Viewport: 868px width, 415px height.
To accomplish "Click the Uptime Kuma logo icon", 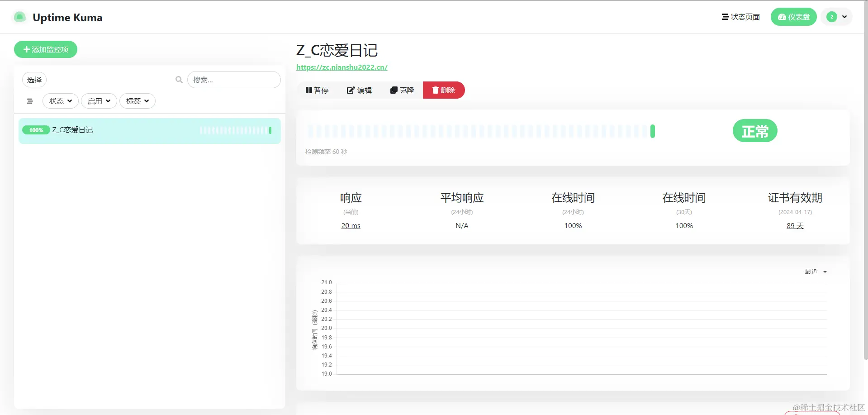I will 19,17.
